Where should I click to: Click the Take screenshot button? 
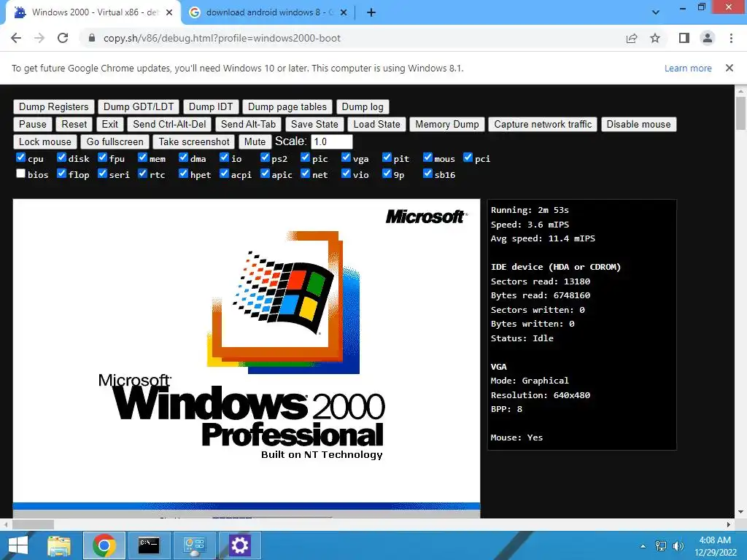194,142
